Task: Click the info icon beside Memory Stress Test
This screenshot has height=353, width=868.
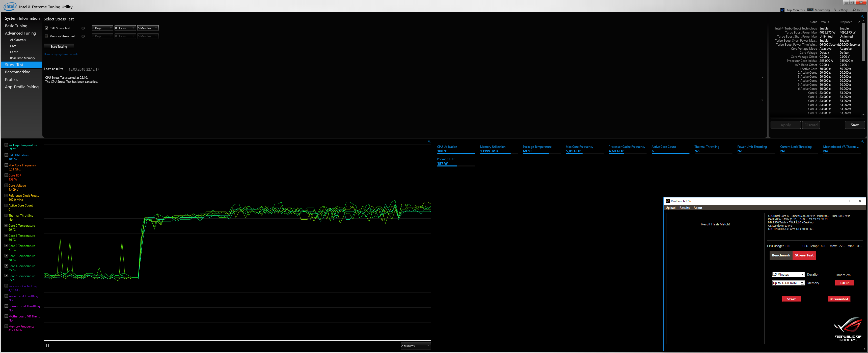Action: 83,36
